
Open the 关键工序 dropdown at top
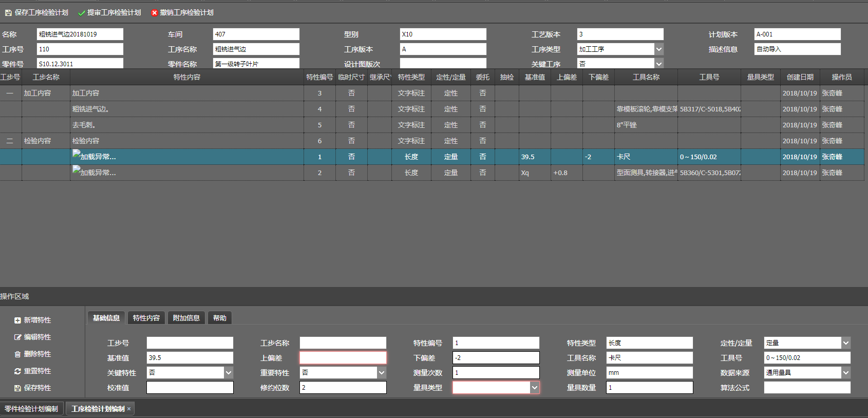click(658, 64)
